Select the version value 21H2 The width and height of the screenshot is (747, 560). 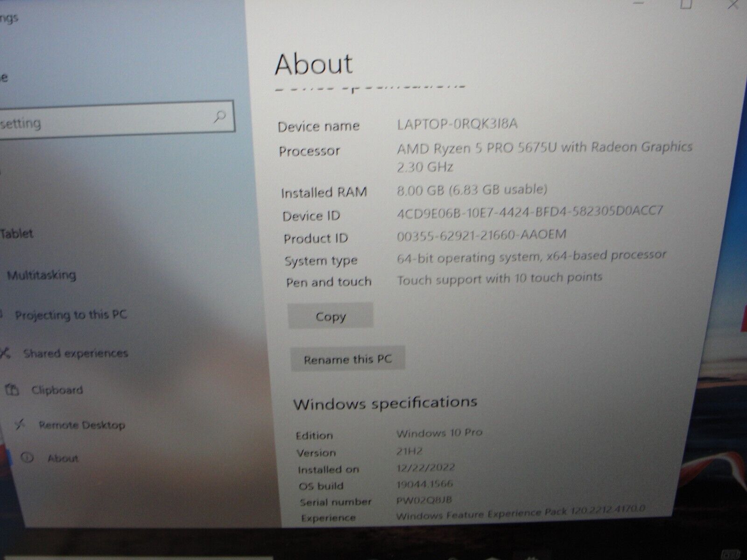point(409,451)
